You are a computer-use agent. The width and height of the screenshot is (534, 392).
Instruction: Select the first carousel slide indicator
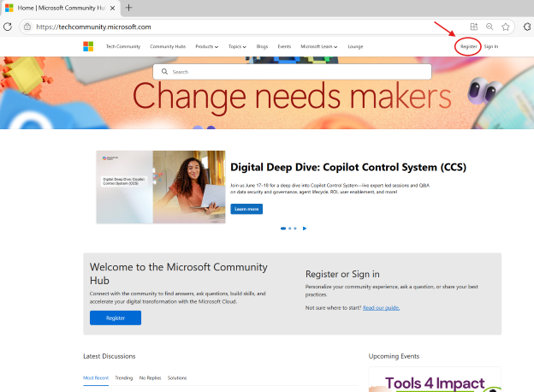(x=283, y=229)
